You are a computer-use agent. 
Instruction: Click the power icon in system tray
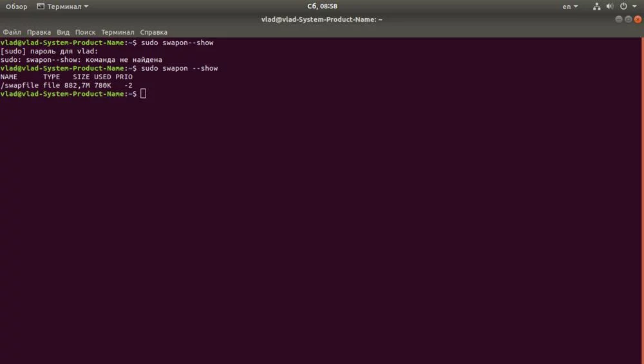click(623, 6)
